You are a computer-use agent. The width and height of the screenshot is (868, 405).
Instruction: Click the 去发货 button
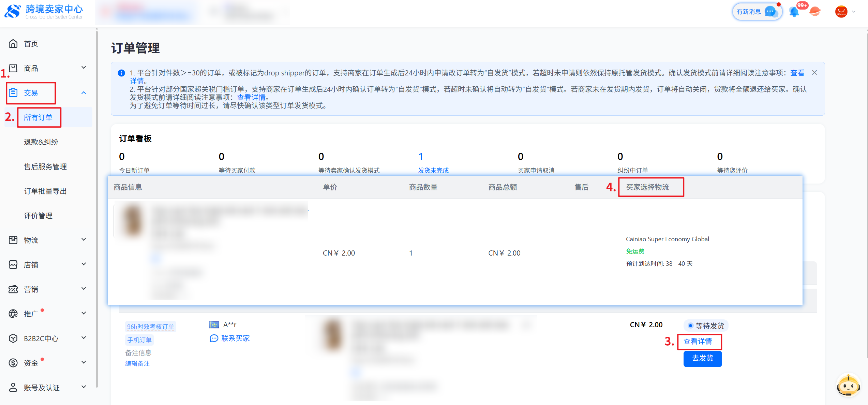[702, 358]
